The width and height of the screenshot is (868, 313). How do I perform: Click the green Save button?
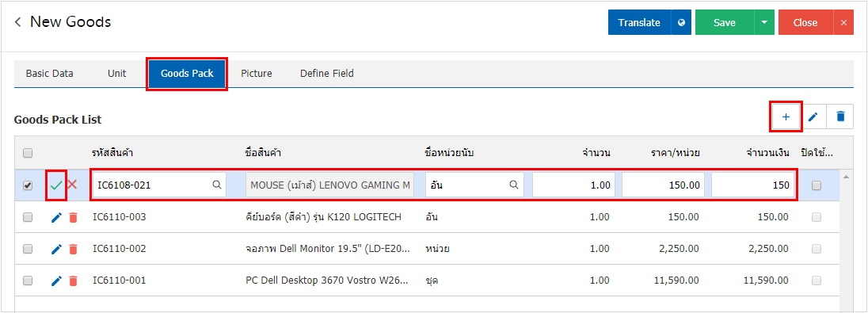click(724, 23)
